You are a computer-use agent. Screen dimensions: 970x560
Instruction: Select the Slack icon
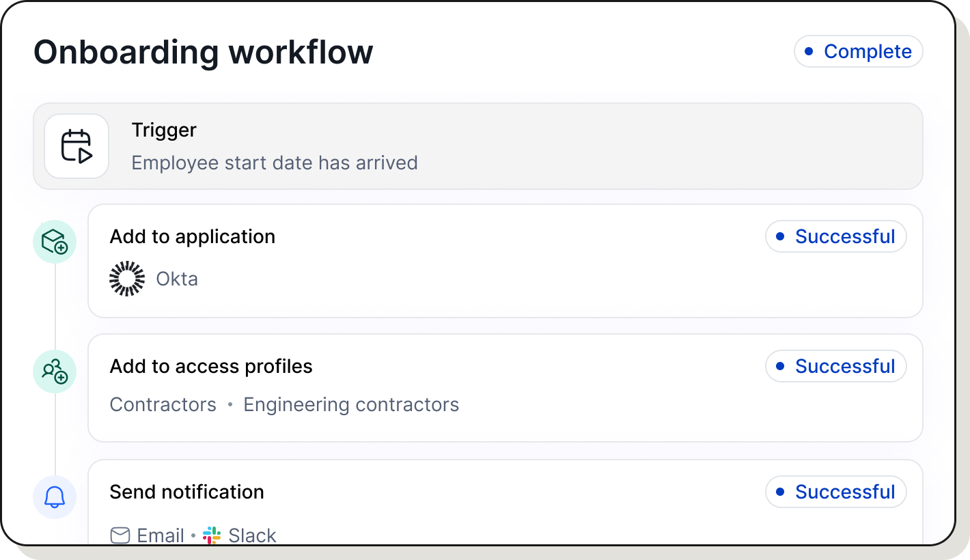coord(212,535)
